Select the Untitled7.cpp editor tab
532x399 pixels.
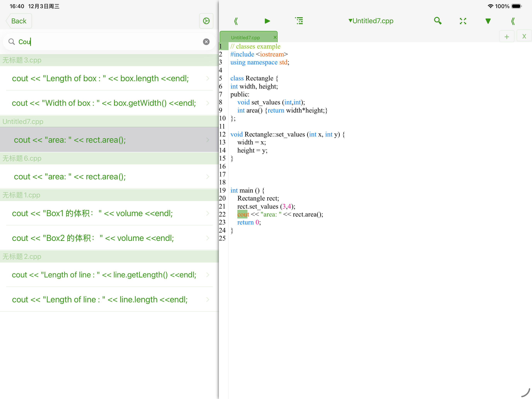point(245,38)
